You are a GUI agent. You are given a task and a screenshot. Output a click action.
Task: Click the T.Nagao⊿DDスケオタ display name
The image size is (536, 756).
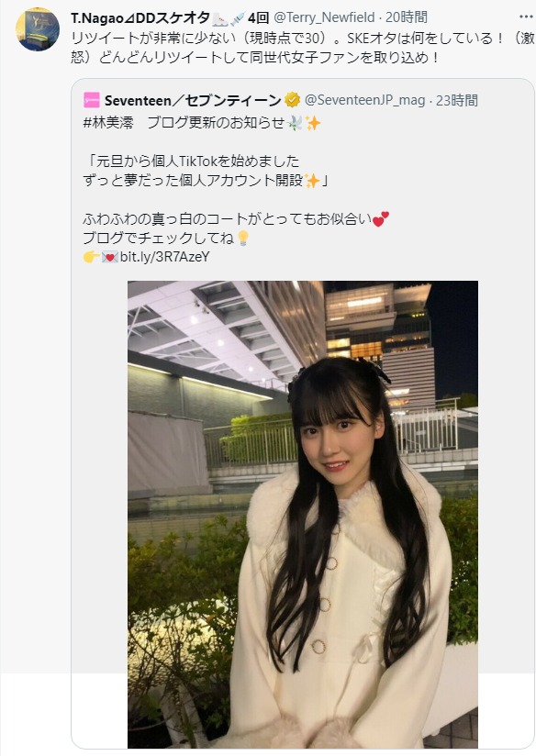(140, 17)
